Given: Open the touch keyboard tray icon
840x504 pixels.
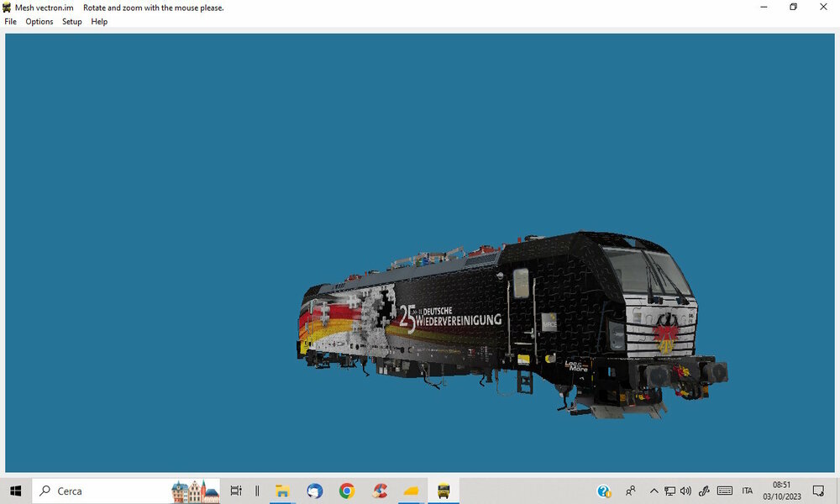Looking at the screenshot, I should tap(725, 491).
